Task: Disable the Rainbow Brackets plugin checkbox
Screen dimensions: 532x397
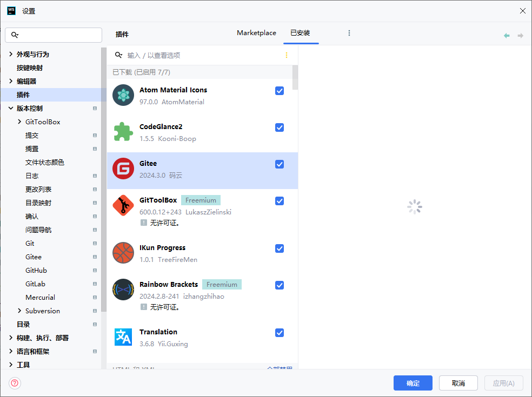Action: point(280,285)
